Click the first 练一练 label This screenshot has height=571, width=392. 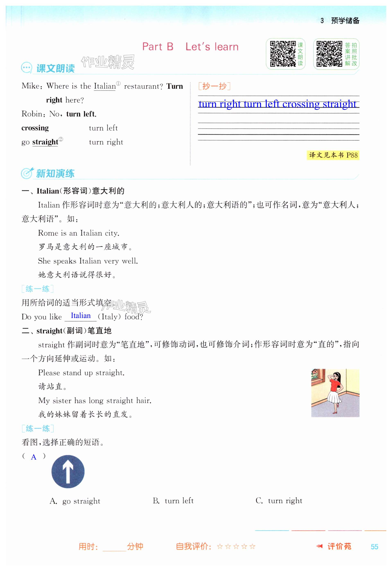click(37, 288)
